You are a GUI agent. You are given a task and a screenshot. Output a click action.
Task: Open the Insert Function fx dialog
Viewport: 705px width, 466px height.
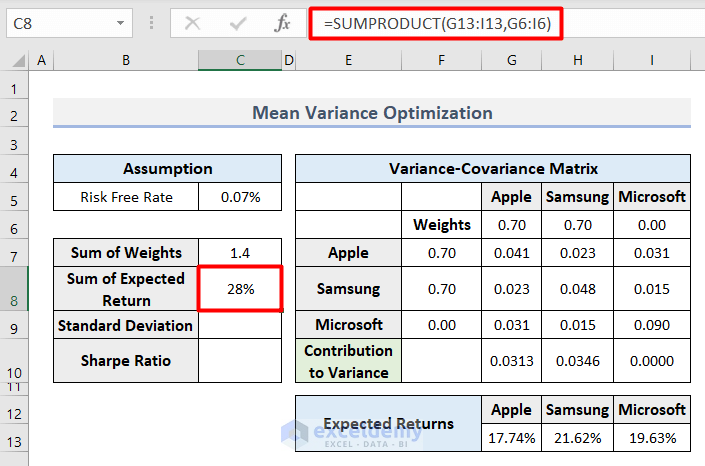(x=283, y=23)
